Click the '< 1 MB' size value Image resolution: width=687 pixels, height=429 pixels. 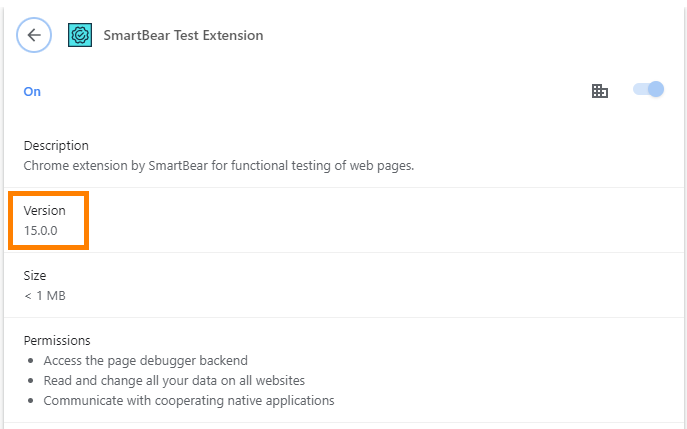coord(45,295)
